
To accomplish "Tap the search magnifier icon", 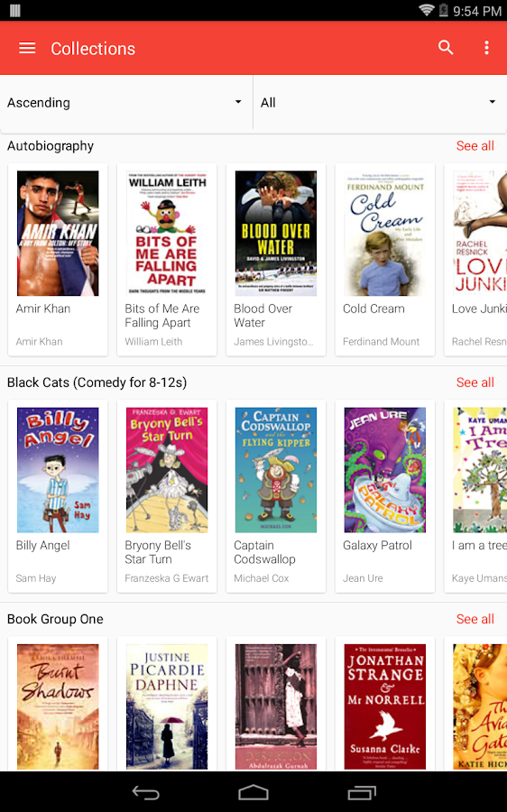I will click(446, 48).
